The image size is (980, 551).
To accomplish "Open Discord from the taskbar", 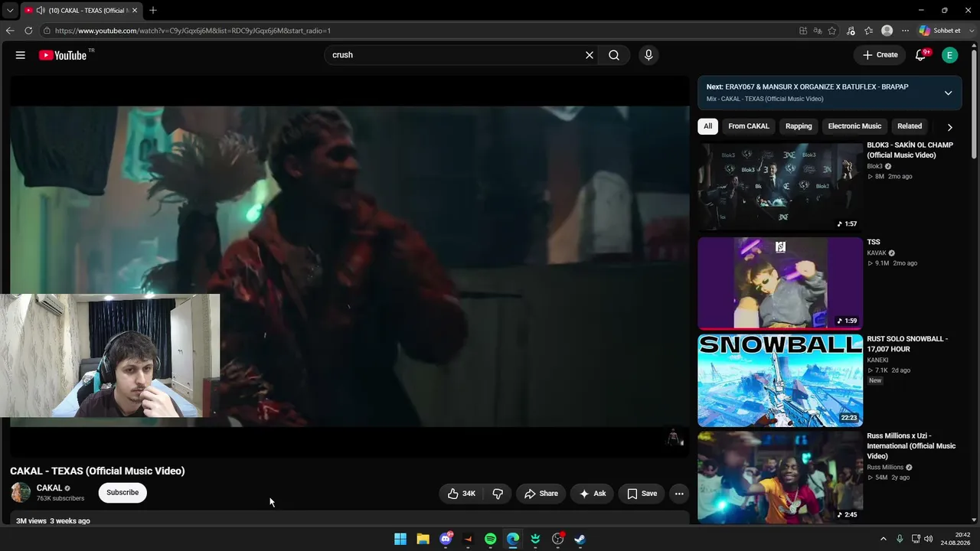I will tap(446, 539).
